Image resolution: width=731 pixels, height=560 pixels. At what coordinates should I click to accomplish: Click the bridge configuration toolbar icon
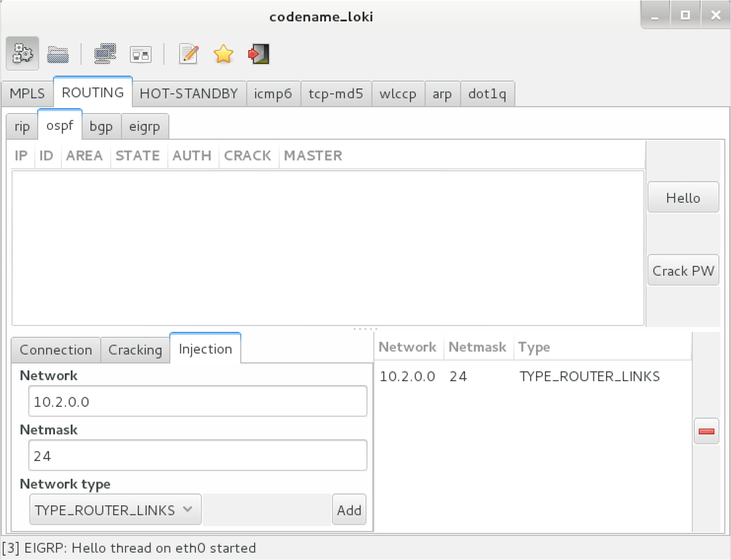point(141,53)
